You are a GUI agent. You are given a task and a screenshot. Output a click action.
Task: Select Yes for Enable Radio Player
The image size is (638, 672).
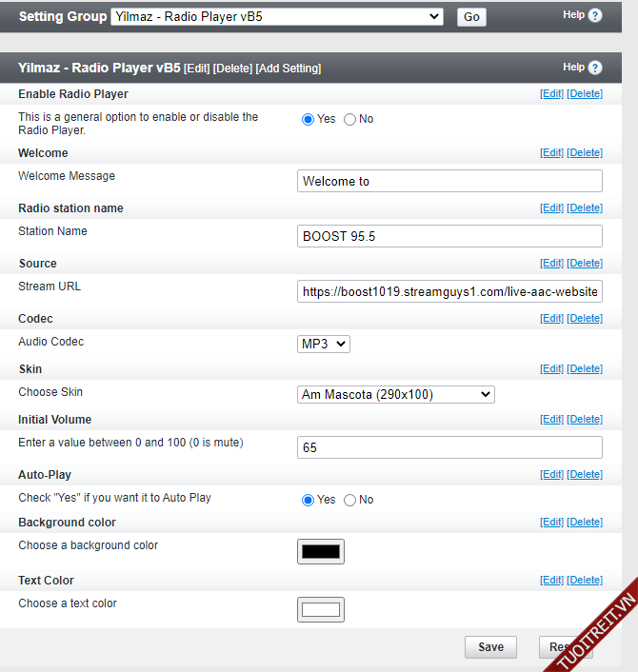coord(308,119)
